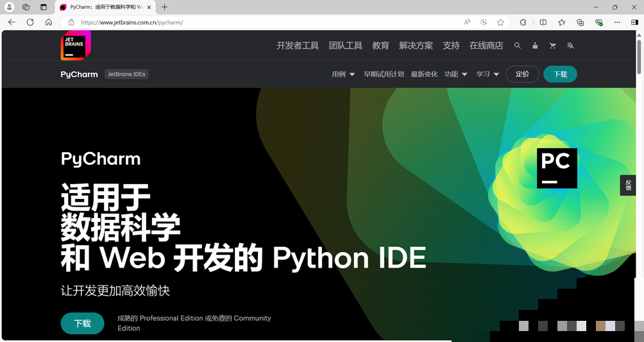
Task: Open Tab actions menu icon
Action: [44, 7]
